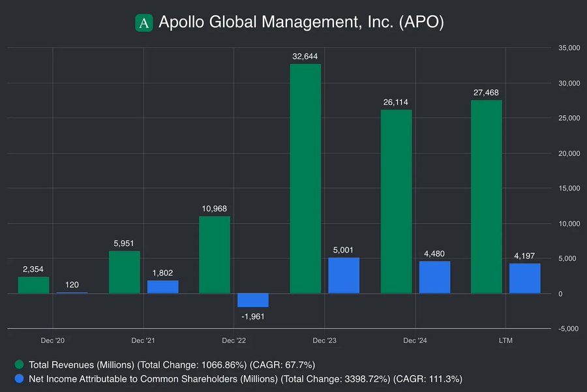Click the '4,197' data label
This screenshot has height=392, width=587.
[524, 256]
